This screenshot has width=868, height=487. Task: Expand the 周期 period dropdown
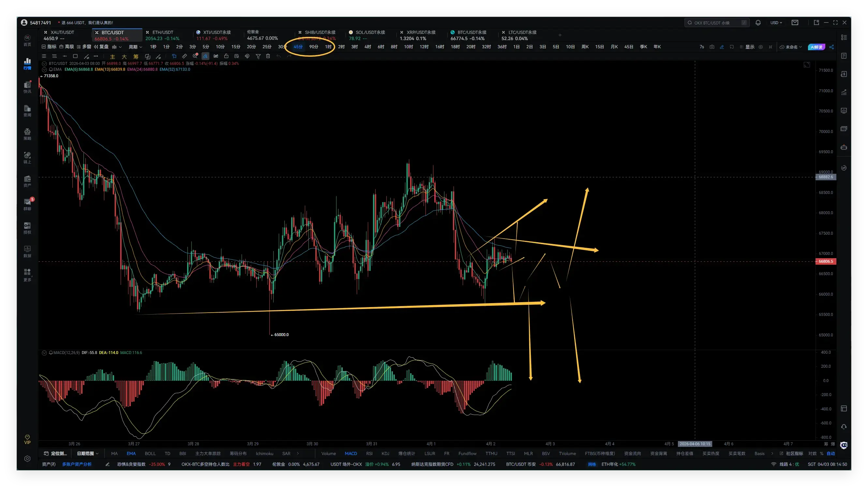click(135, 47)
